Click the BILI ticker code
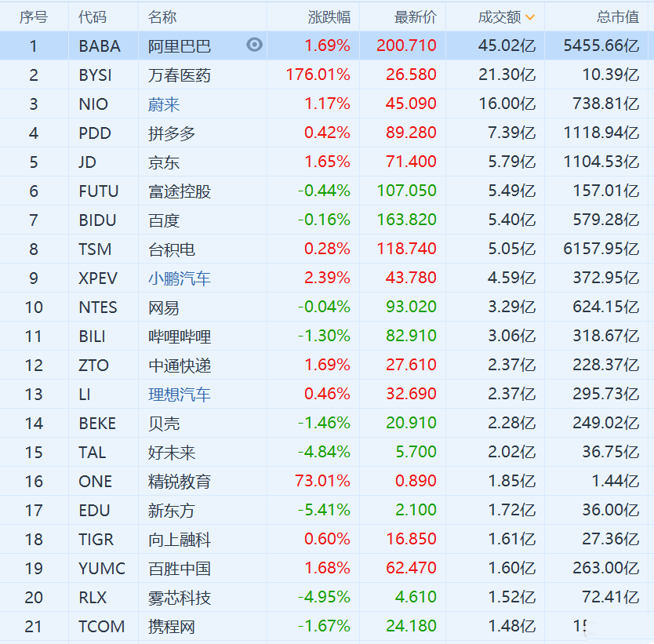This screenshot has height=644, width=654. point(93,337)
